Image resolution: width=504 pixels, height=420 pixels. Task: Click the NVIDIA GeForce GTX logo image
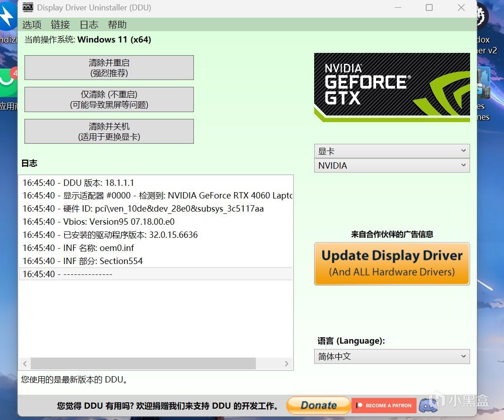[x=392, y=87]
